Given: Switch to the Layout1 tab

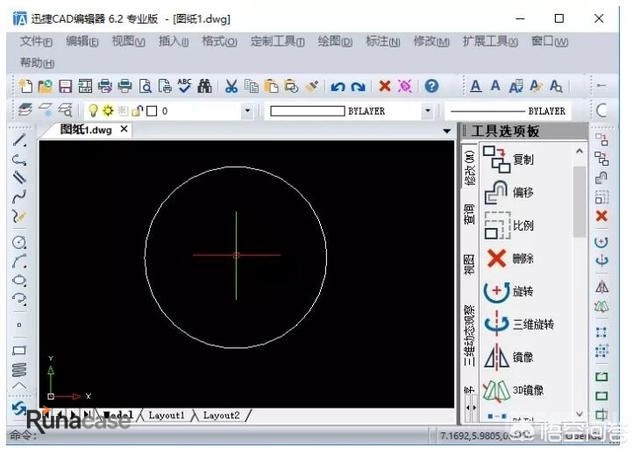Looking at the screenshot, I should (166, 415).
